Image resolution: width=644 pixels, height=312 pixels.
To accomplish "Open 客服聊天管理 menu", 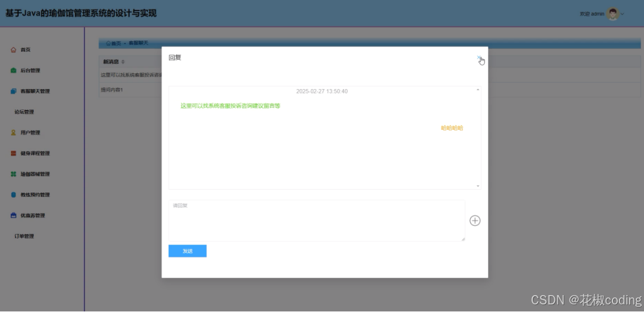I will pyautogui.click(x=36, y=91).
